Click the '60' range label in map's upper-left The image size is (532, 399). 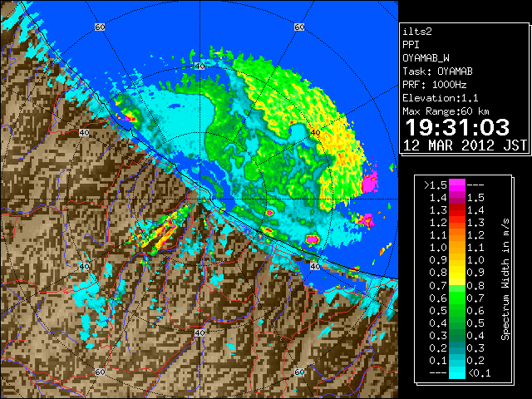[100, 27]
